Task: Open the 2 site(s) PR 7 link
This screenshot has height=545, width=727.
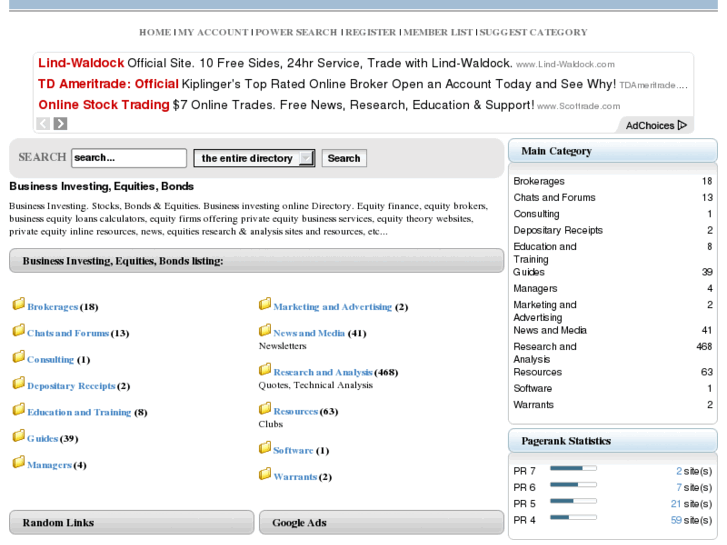Action: pyautogui.click(x=694, y=471)
